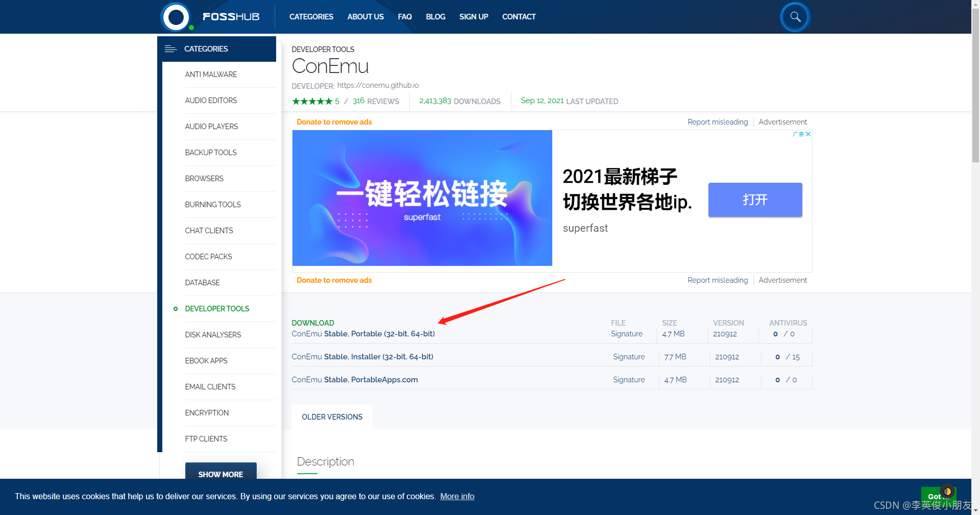The height and width of the screenshot is (515, 980).
Task: Click top 'Report misleading' link
Action: pos(718,122)
